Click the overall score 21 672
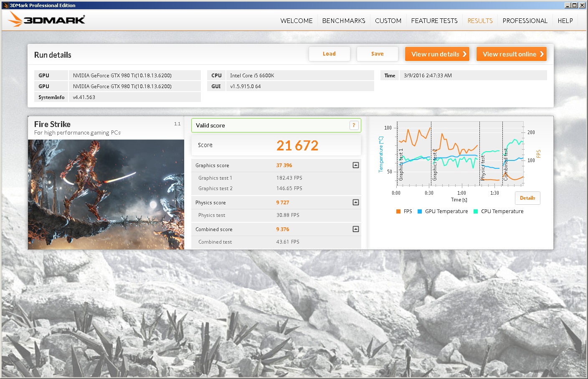Image resolution: width=588 pixels, height=379 pixels. (x=297, y=145)
